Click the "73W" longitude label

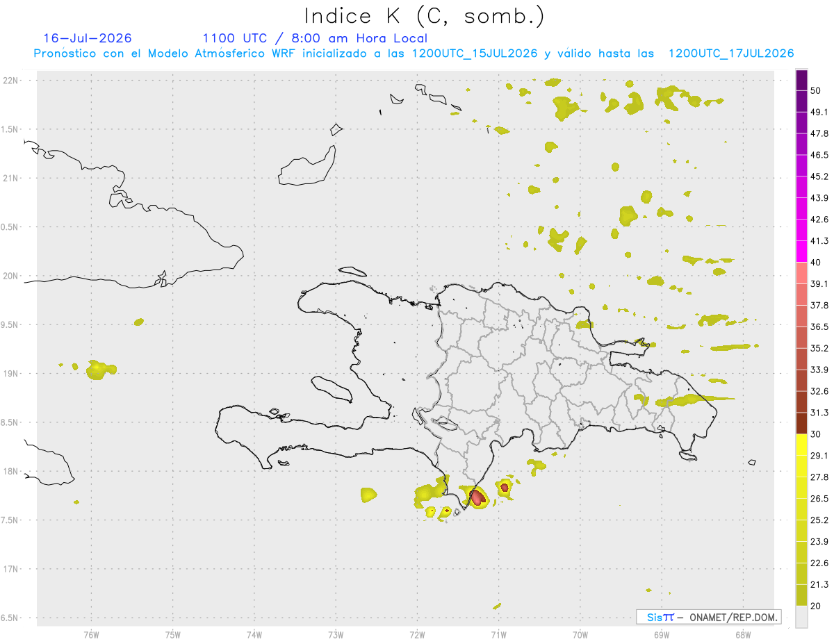click(336, 634)
